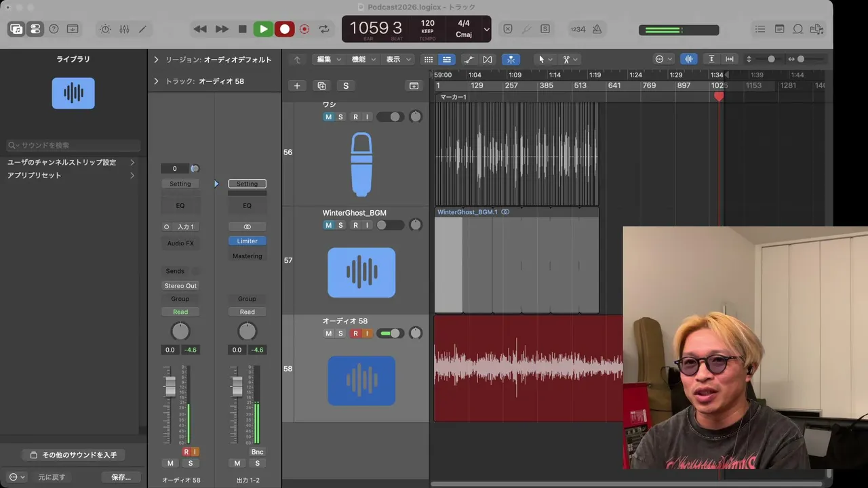Click the Duplicate Track icon
Viewport: 868px width, 488px height.
321,85
